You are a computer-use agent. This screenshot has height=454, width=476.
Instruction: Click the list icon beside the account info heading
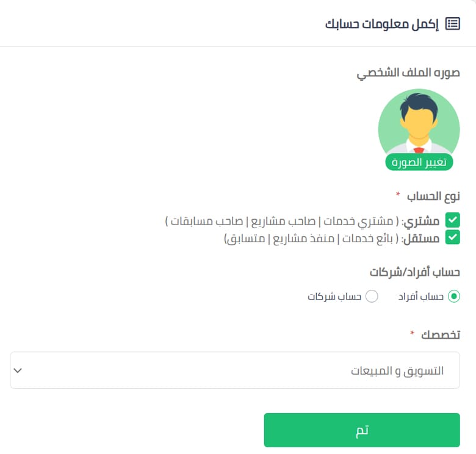[x=452, y=24]
